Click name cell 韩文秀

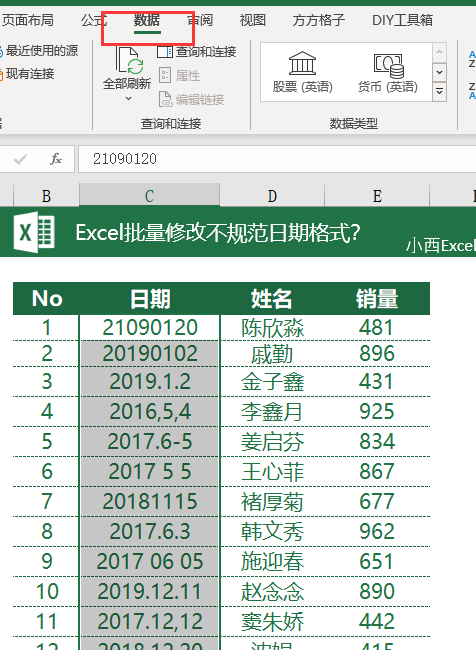(272, 531)
